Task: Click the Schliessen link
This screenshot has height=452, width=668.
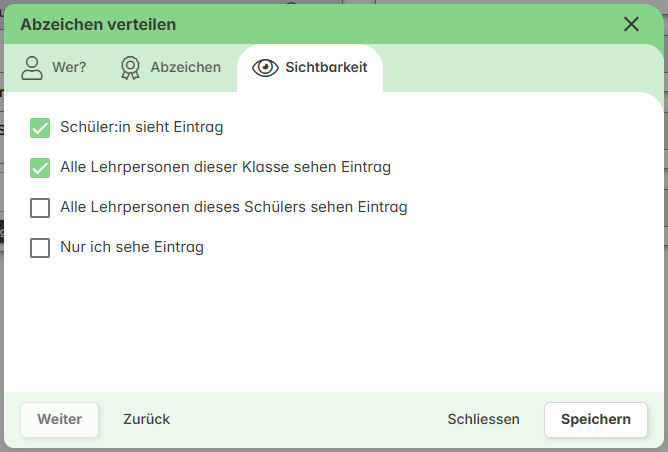Action: [484, 420]
